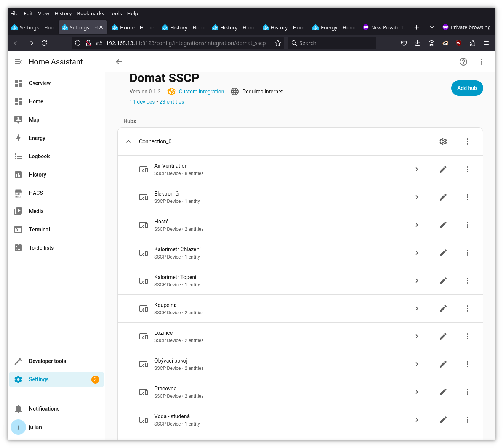Open the page overflow menu near help
The width and height of the screenshot is (503, 448).
tap(482, 62)
